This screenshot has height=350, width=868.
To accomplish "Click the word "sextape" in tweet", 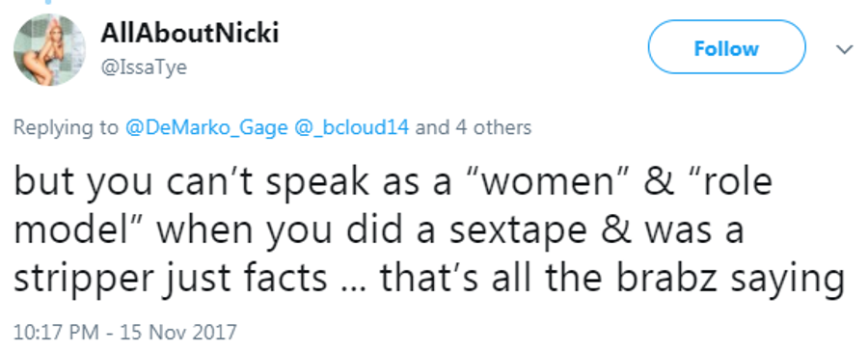I will [x=518, y=230].
